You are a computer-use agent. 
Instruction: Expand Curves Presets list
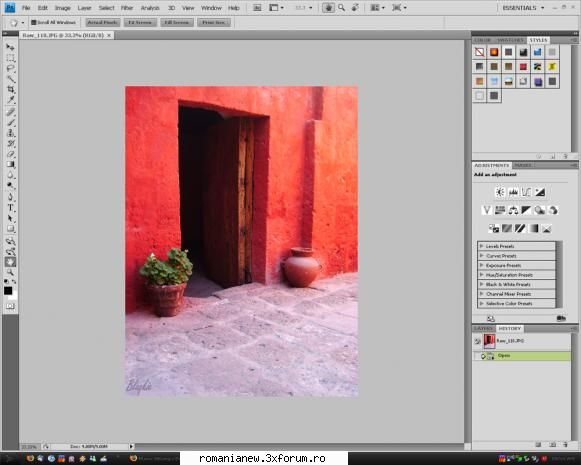[482, 255]
